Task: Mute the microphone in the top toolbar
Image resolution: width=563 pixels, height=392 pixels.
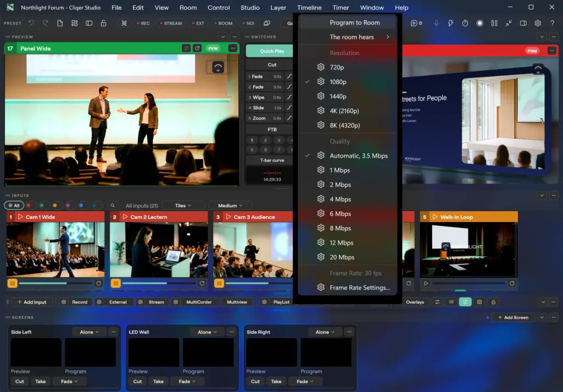Action: 436,23
